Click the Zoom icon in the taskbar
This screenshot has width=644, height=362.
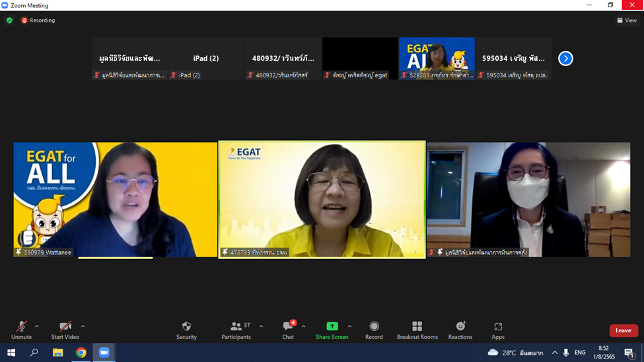click(104, 353)
